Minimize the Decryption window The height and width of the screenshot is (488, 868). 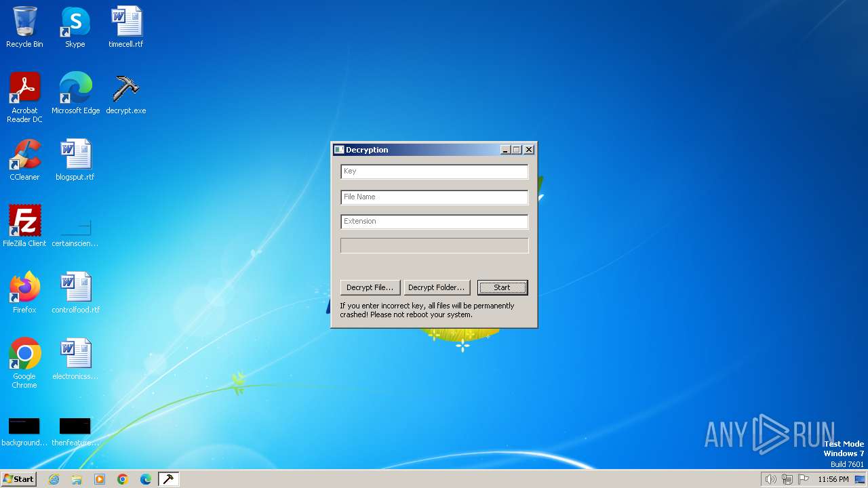[505, 150]
